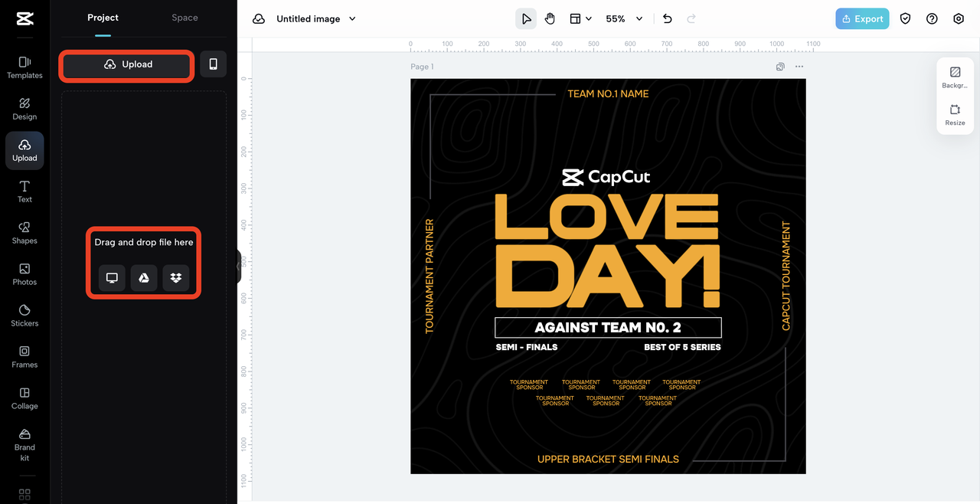
Task: Switch to the Project tab
Action: [x=103, y=18]
